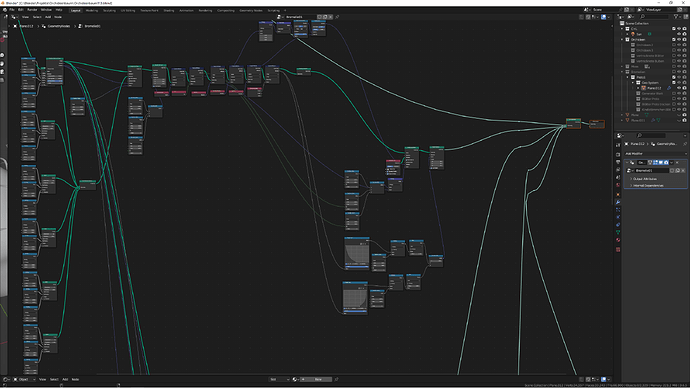The height and width of the screenshot is (388, 690).
Task: Expand Internal Dependencies subpanel
Action: 647,185
